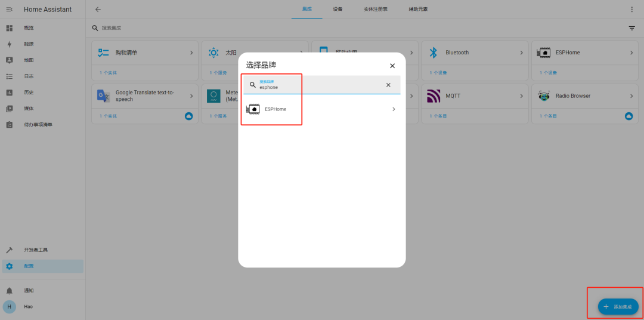
Task: Open the 日志 logbook list icon
Action: pos(10,76)
